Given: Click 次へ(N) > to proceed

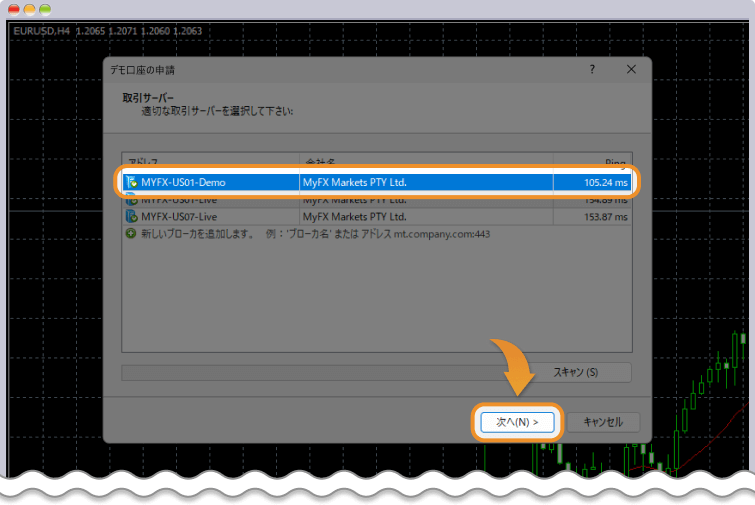Looking at the screenshot, I should click(517, 422).
